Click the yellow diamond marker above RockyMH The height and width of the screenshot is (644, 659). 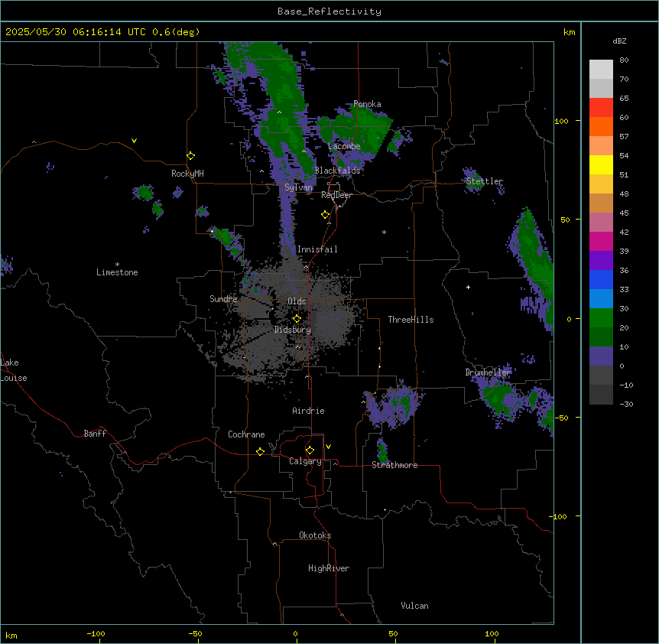[191, 156]
